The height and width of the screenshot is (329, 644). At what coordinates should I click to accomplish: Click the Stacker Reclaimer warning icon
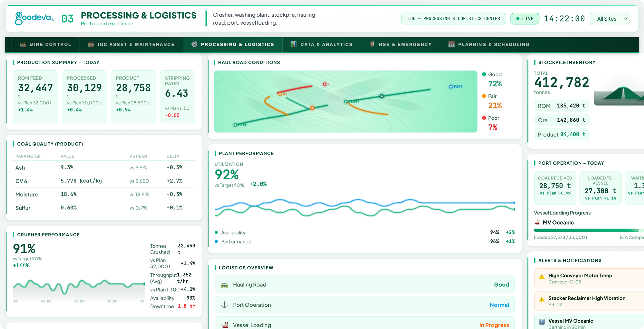542,299
